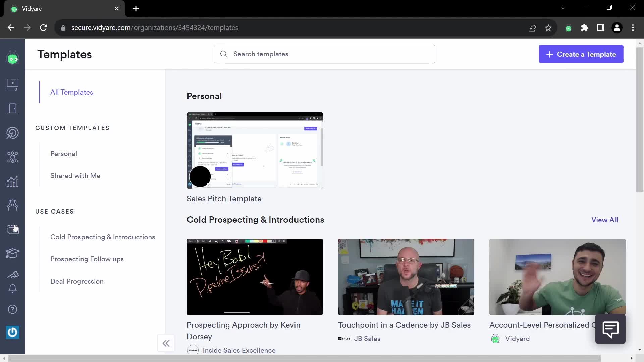This screenshot has width=644, height=362.
Task: Click the Search templates field
Action: [x=324, y=54]
